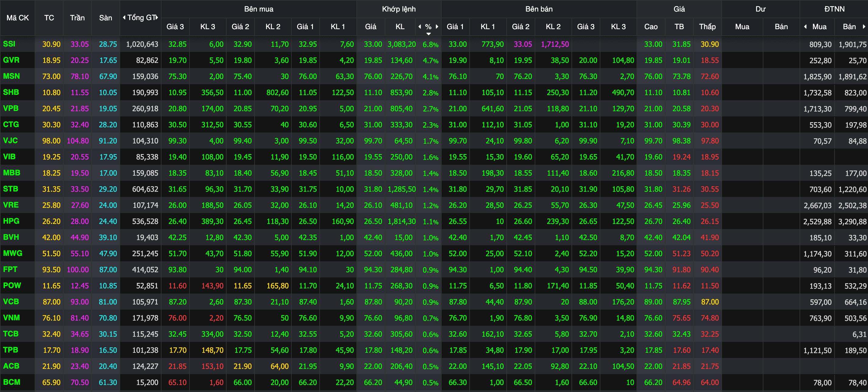Click the Dư Bán column header

point(781,27)
